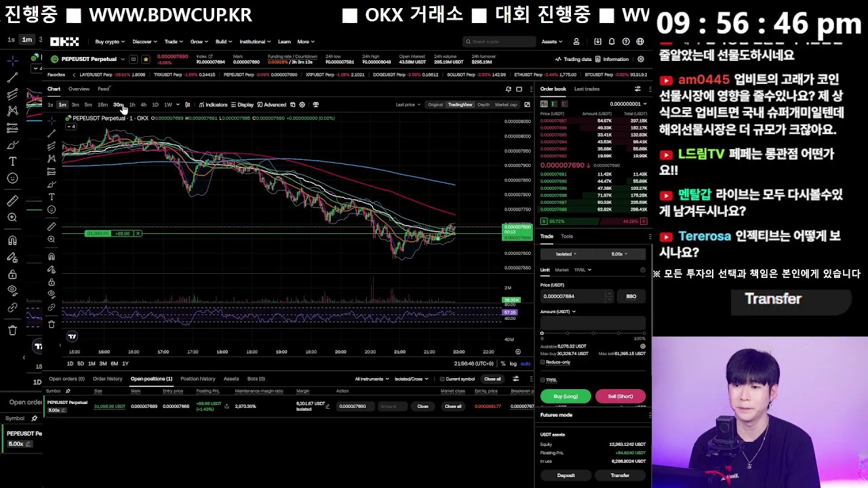
Task: Select the 30m timeframe
Action: (117, 104)
